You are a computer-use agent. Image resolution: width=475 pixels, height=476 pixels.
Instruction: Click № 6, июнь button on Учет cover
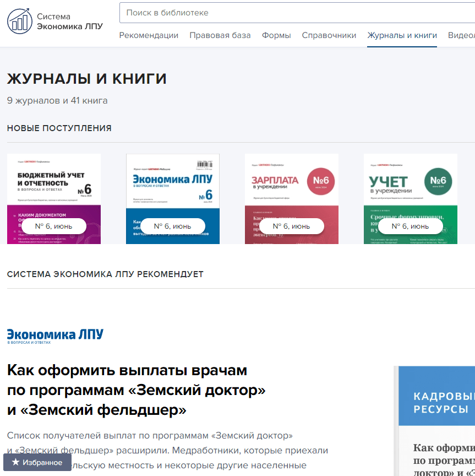point(411,226)
